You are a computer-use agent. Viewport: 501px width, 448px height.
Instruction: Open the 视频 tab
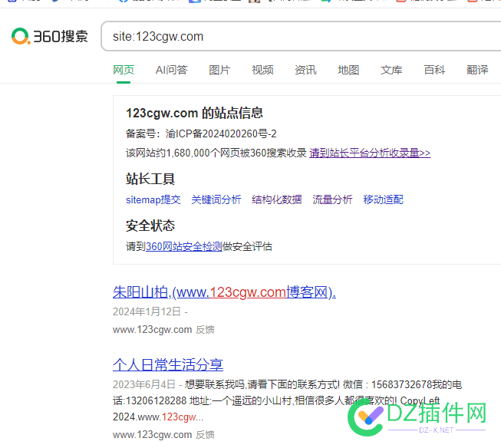262,70
